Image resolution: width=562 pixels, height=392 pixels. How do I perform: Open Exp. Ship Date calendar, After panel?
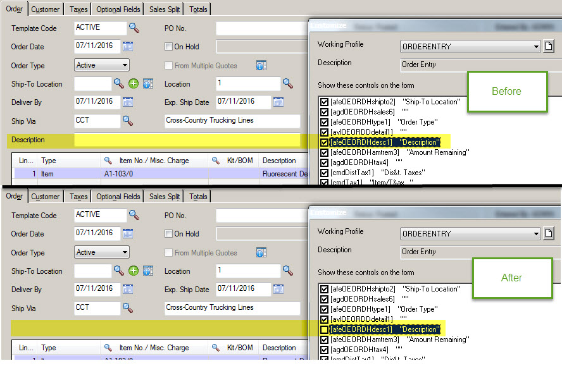point(278,289)
